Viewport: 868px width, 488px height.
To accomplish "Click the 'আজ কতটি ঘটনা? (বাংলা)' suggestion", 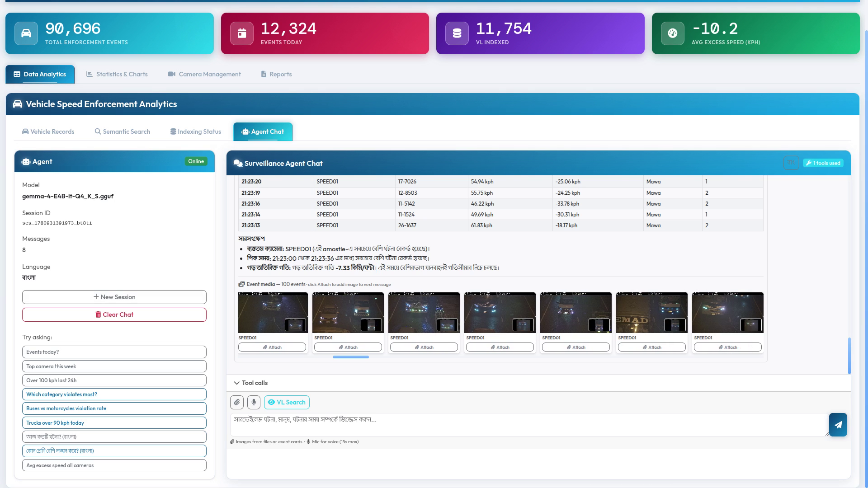I will pyautogui.click(x=114, y=437).
